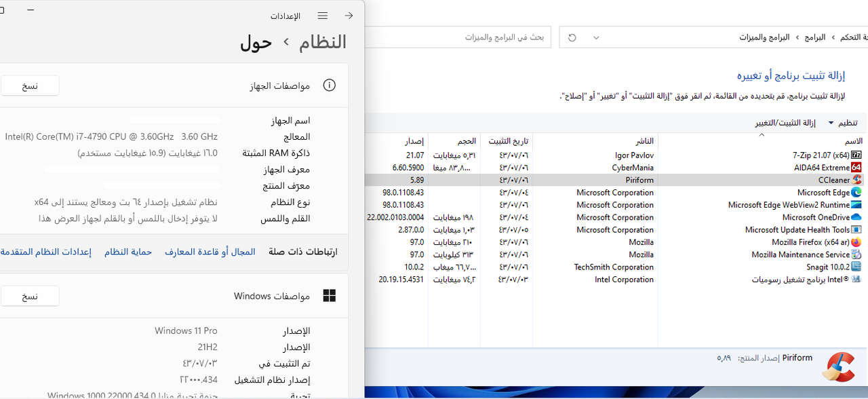Select the Microsoft OneDrive row name

point(816,217)
